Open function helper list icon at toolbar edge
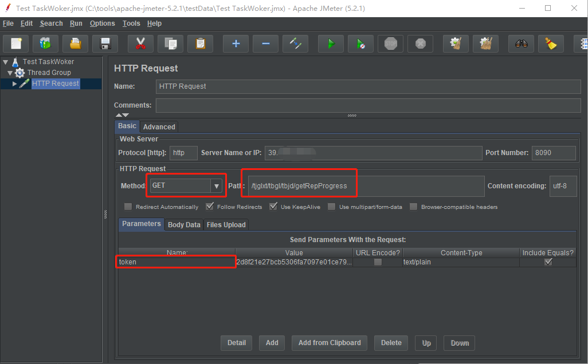Screen dimensions: 588x364 coord(582,44)
